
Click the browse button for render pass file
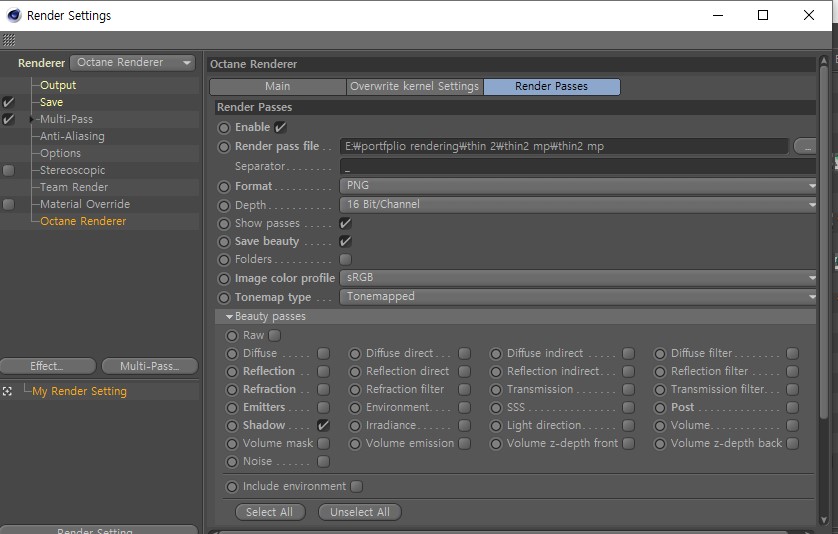(805, 146)
